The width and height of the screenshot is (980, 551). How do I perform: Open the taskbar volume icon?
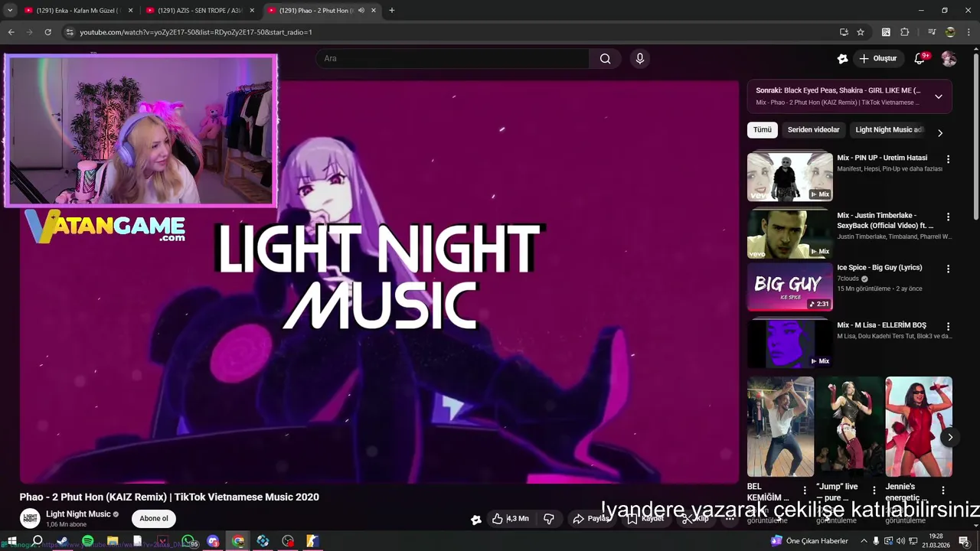tap(900, 541)
